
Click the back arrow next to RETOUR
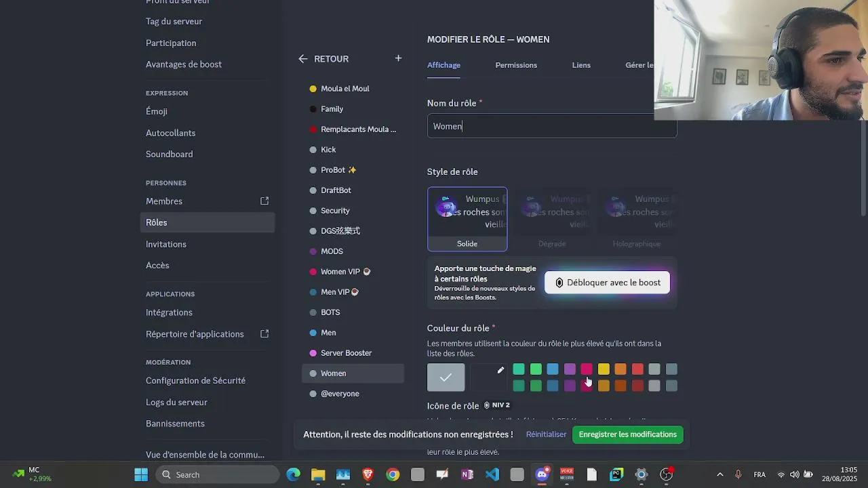click(x=303, y=59)
